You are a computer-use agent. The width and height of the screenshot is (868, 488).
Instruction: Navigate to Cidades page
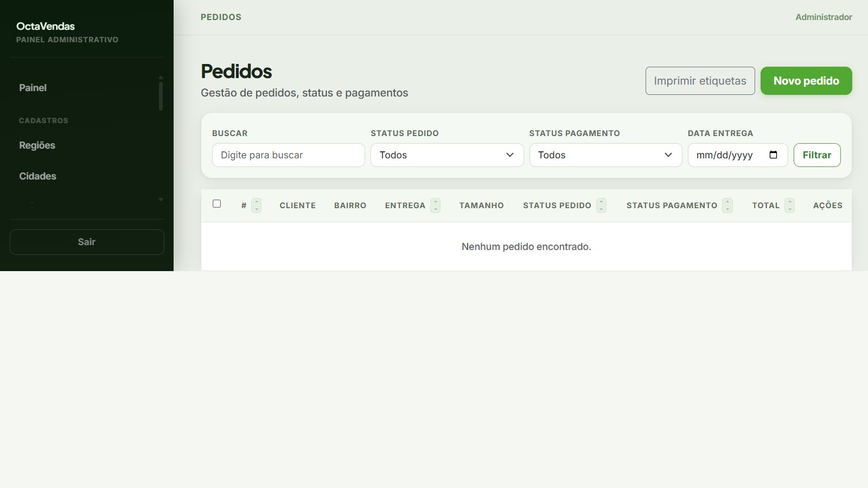point(37,176)
